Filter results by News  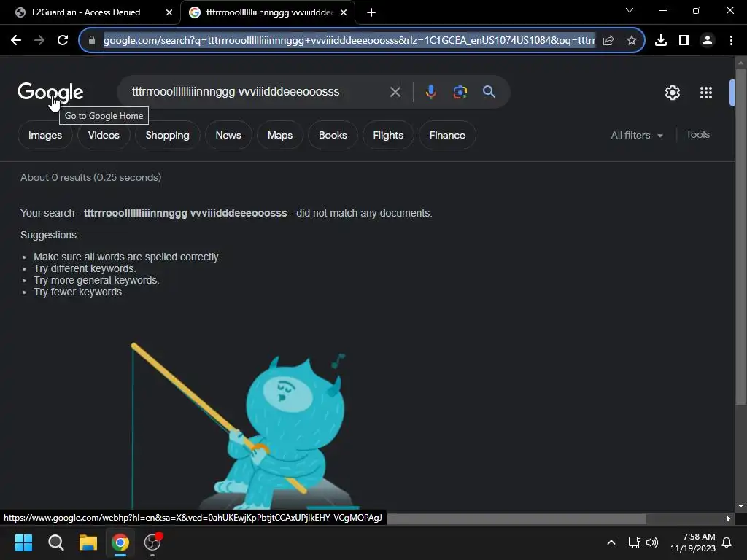click(228, 135)
